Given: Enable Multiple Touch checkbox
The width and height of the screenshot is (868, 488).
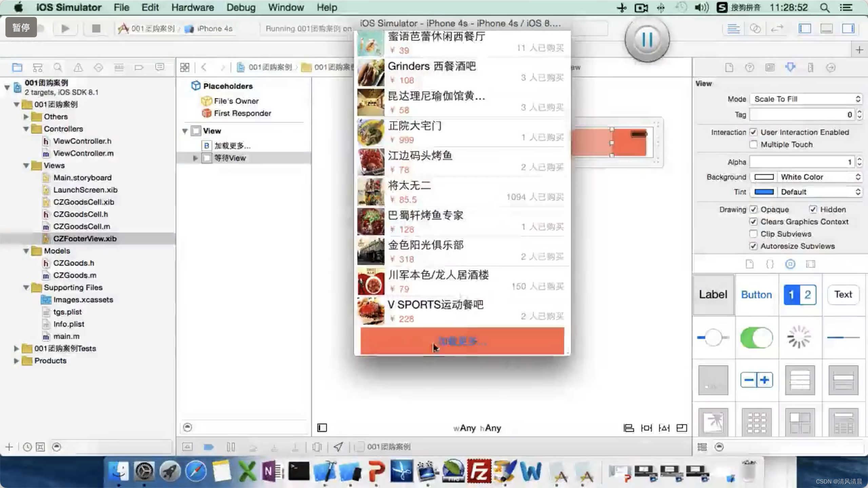Looking at the screenshot, I should (753, 144).
